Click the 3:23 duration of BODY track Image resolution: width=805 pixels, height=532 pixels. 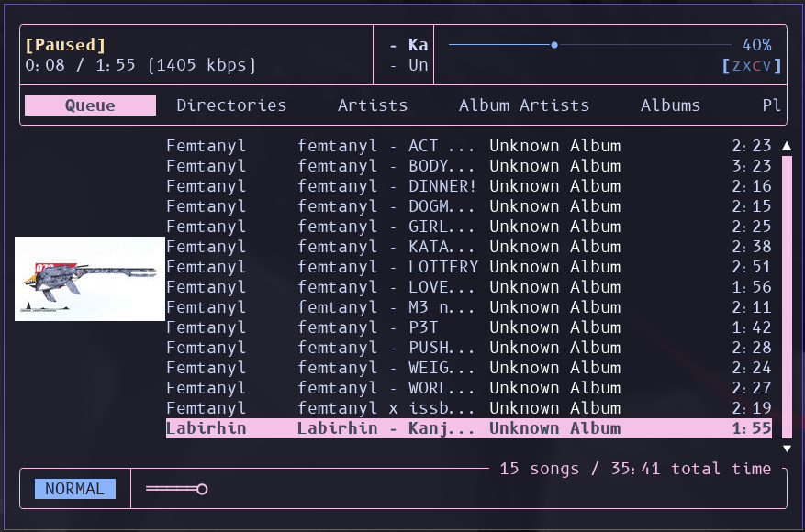click(x=752, y=166)
